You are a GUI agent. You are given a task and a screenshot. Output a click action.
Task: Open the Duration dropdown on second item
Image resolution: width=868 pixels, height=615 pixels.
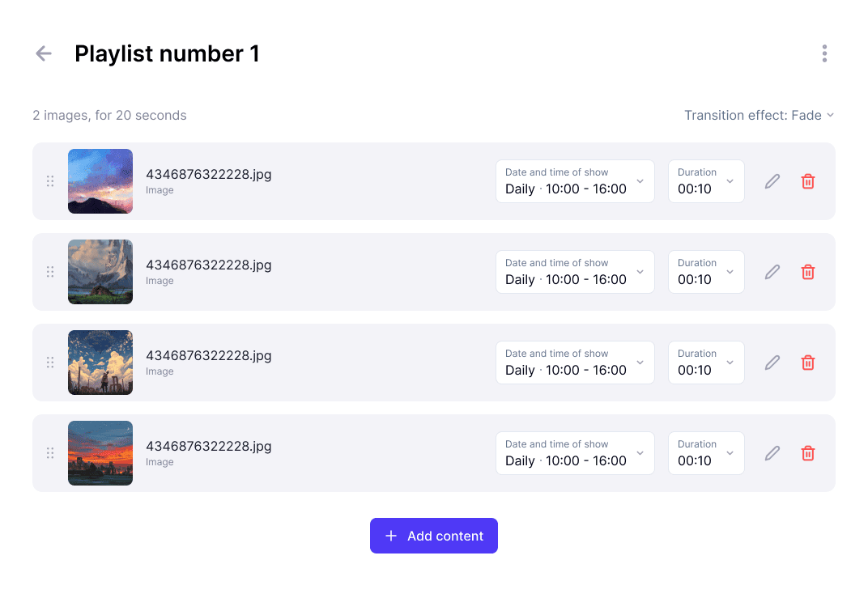tap(706, 272)
